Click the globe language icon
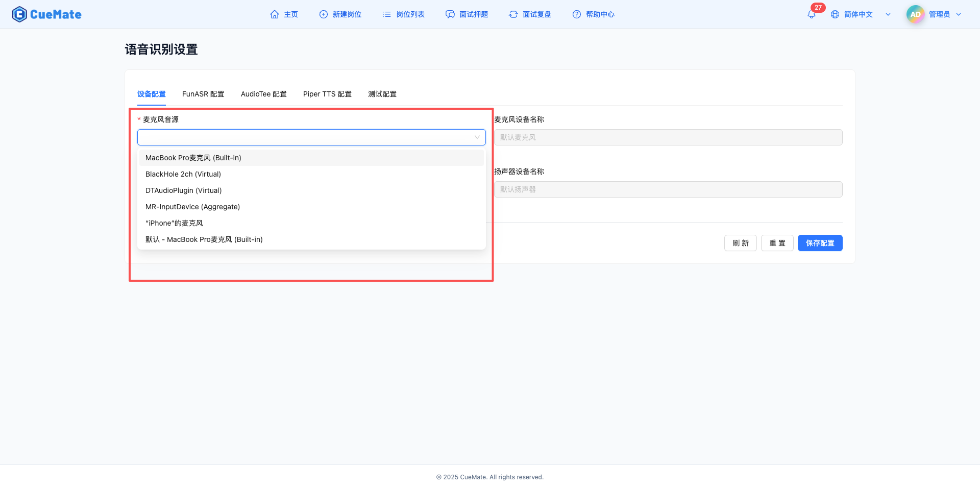Viewport: 980px width, 489px height. coord(835,14)
